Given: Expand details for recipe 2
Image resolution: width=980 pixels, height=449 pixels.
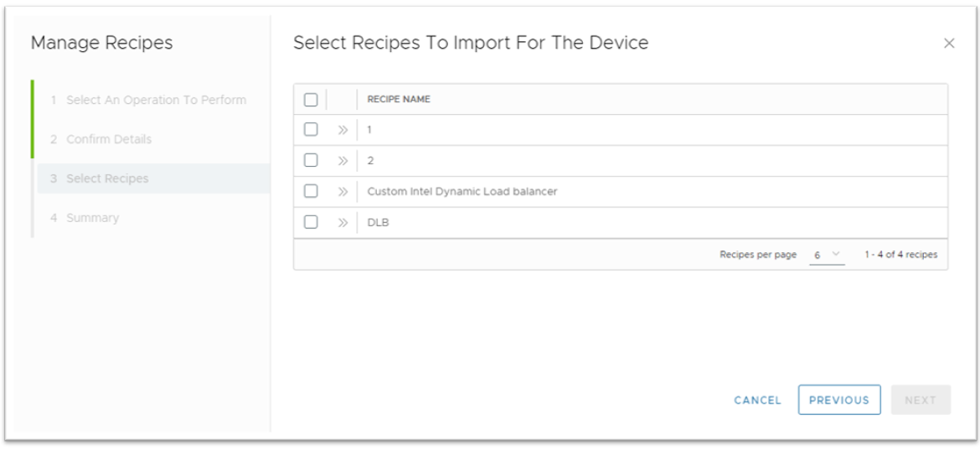Looking at the screenshot, I should (342, 161).
